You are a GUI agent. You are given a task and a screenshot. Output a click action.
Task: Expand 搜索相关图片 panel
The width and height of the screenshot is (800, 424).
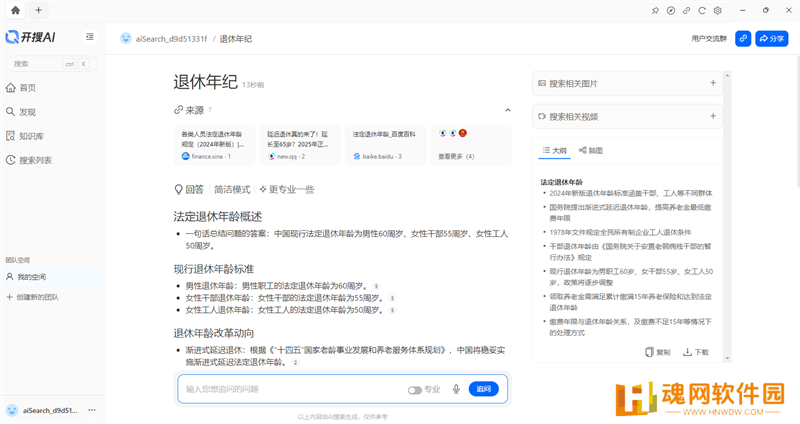pyautogui.click(x=627, y=83)
